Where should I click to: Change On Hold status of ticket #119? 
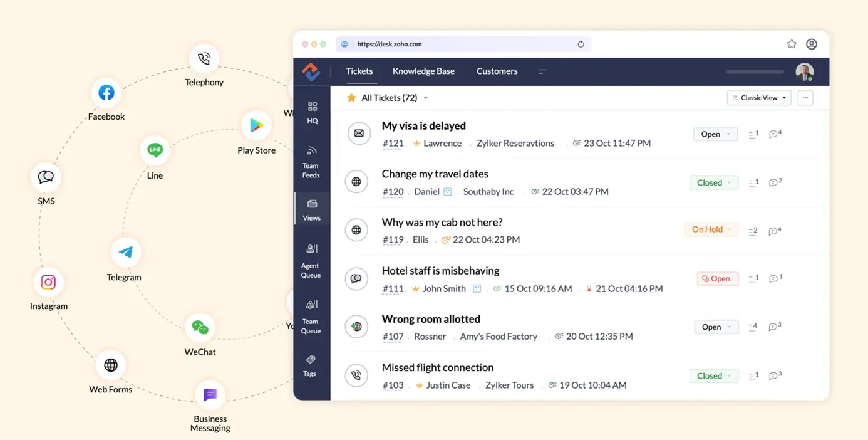pyautogui.click(x=711, y=229)
